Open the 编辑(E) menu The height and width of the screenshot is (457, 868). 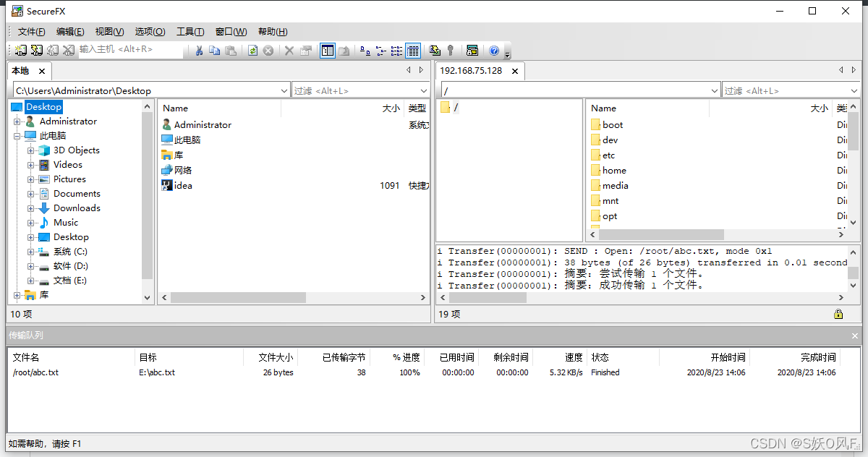point(70,32)
